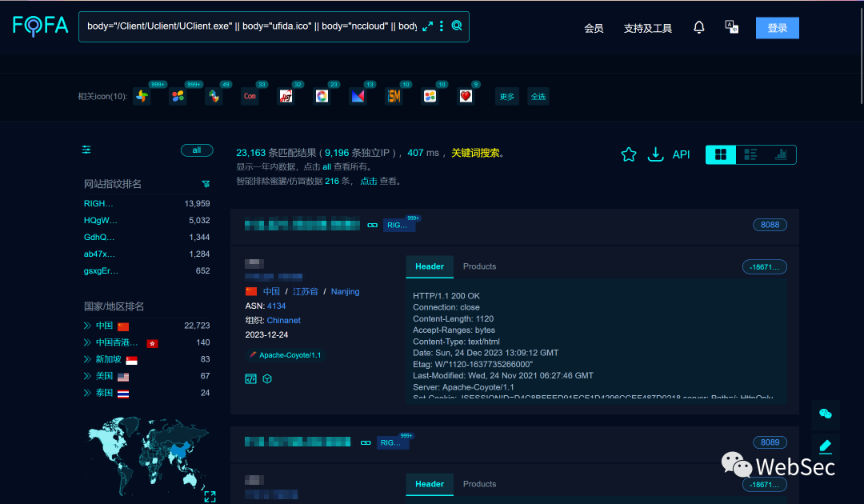864x504 pixels.
Task: Expand the 中国香港 region row
Action: (x=87, y=342)
